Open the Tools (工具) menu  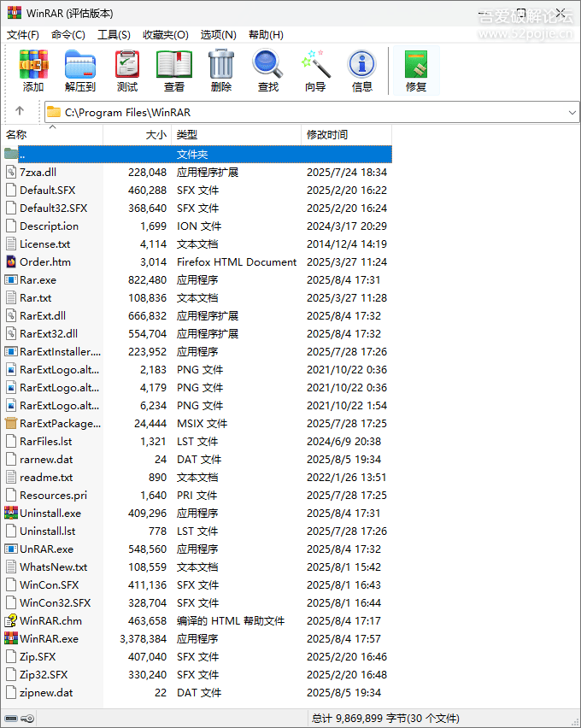click(x=114, y=34)
